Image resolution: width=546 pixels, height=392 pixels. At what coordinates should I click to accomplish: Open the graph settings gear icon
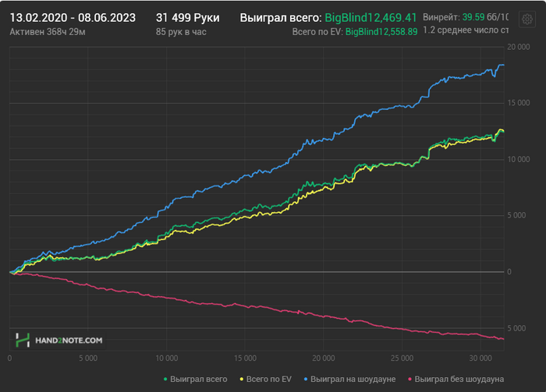point(526,19)
